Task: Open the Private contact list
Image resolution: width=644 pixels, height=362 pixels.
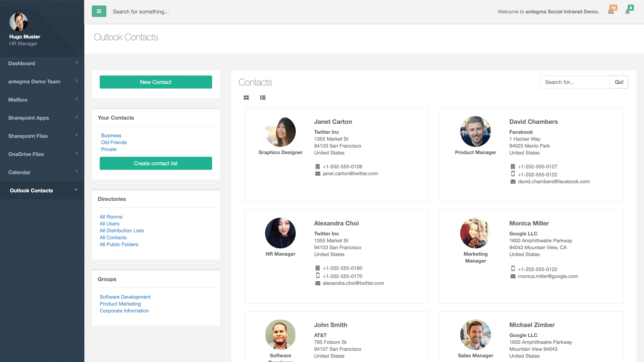Action: coord(109,149)
